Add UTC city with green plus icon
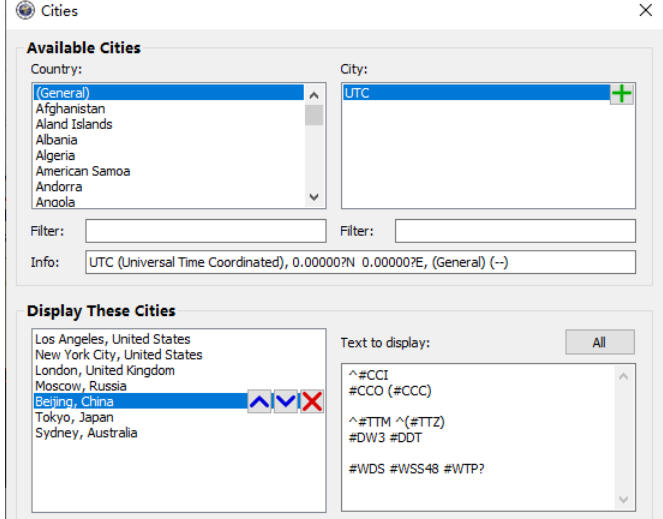 point(621,93)
